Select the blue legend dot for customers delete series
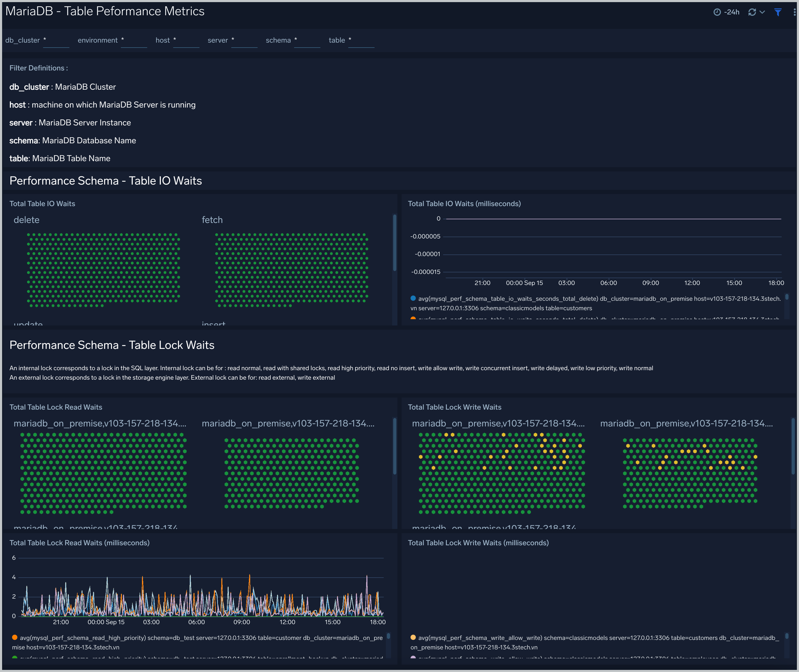Screen dimensions: 799x672 [x=413, y=298]
